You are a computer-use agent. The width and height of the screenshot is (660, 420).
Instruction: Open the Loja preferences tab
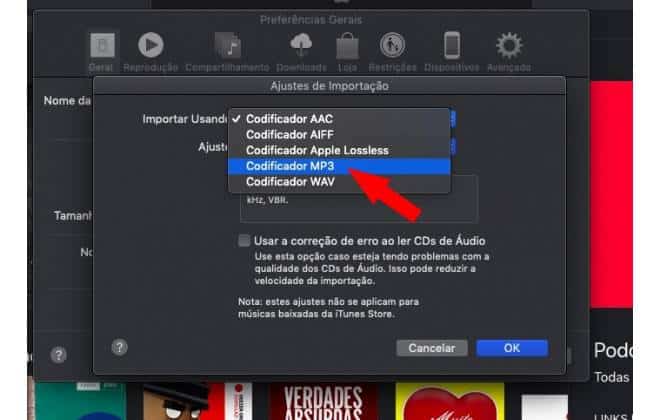(x=347, y=51)
